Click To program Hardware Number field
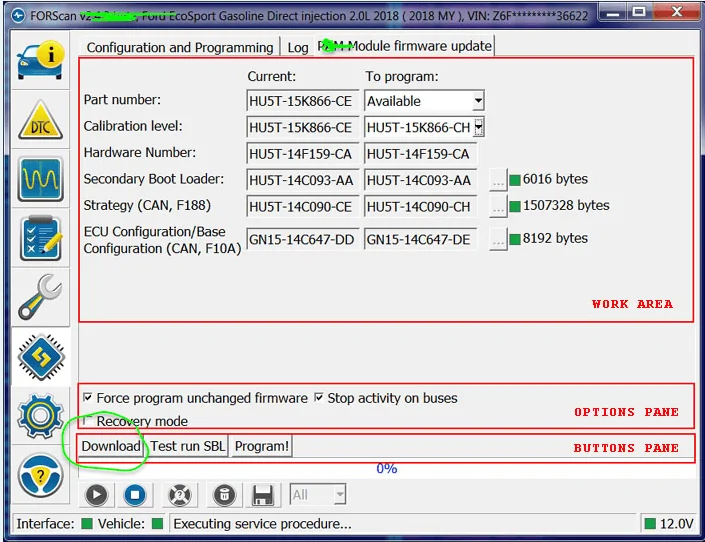 click(x=421, y=154)
